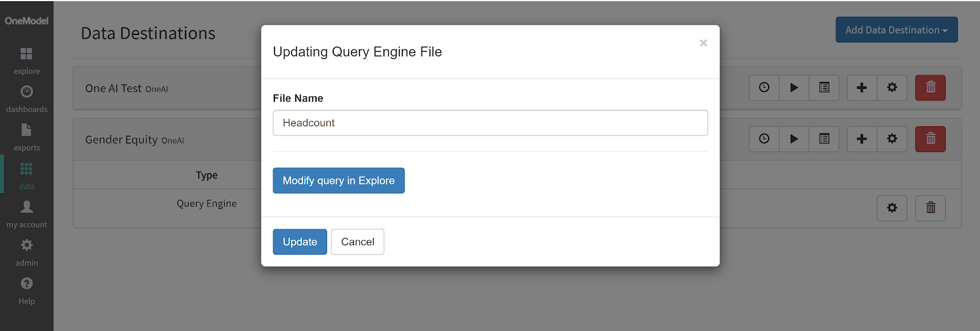Click the schedule clock icon for One AI Test

coord(764,88)
